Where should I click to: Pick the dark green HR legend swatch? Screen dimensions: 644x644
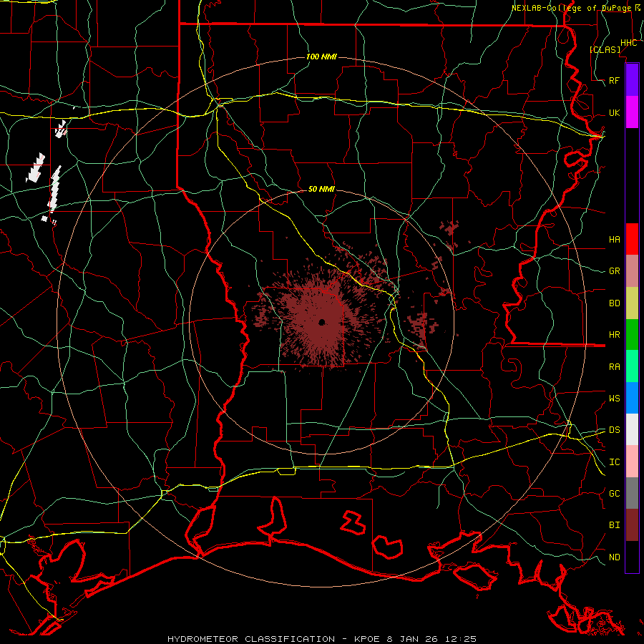[x=632, y=335]
